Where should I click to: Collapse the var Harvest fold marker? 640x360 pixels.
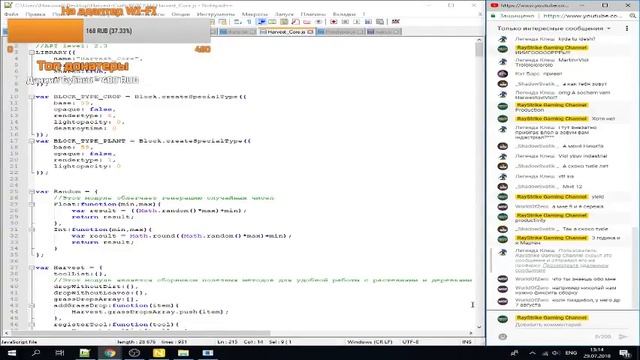coord(31,268)
